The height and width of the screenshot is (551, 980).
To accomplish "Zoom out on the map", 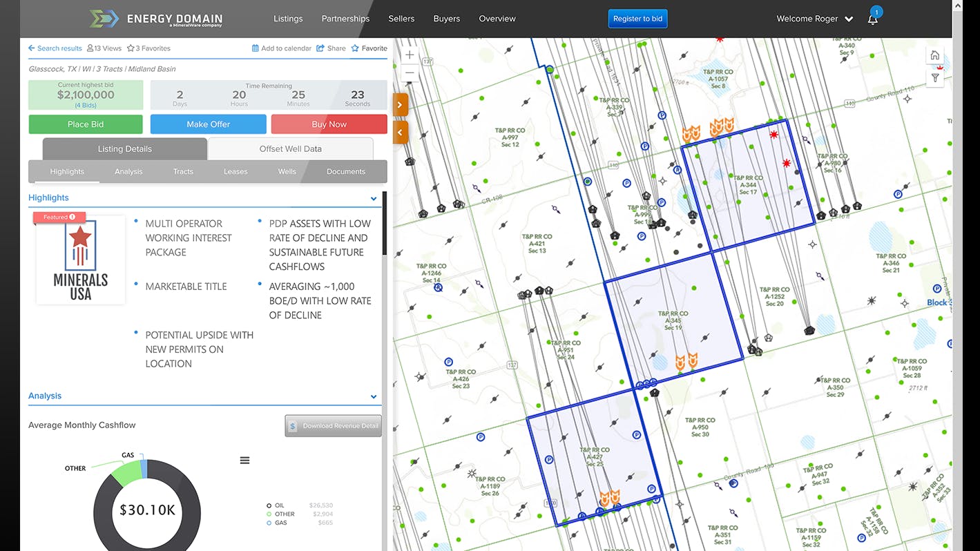I will [410, 73].
